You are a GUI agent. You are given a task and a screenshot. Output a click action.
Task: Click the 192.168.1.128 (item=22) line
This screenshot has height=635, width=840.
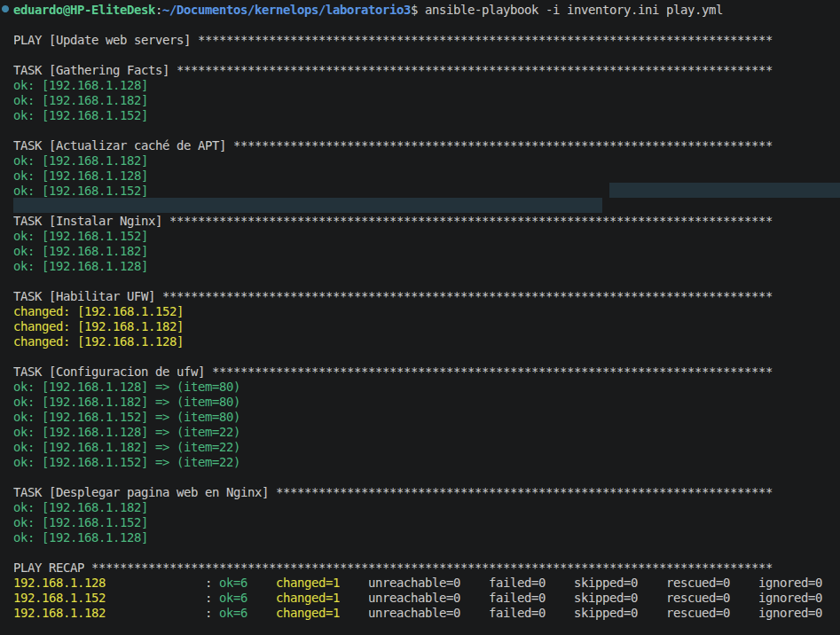127,432
